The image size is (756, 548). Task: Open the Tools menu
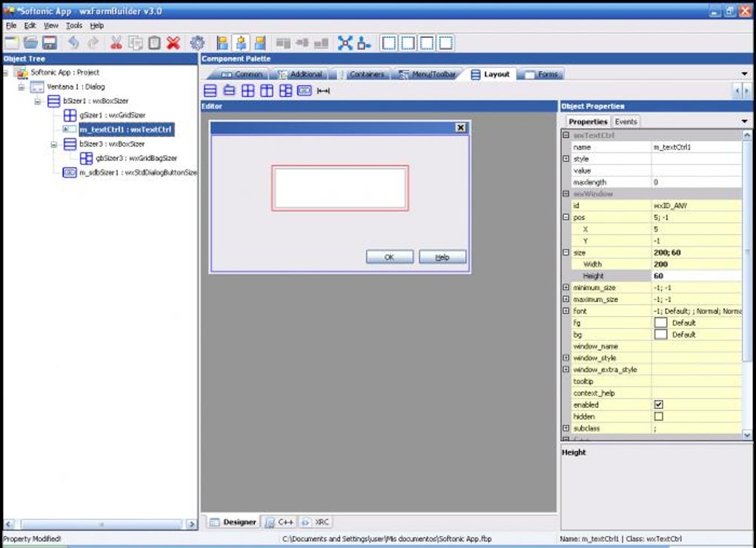[74, 25]
